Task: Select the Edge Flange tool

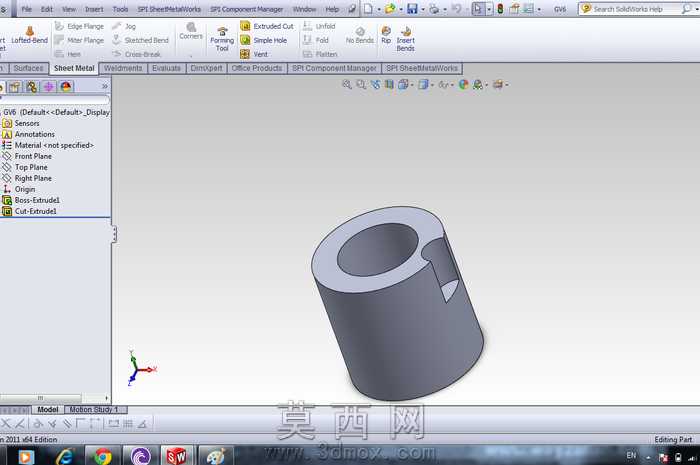Action: 79,26
